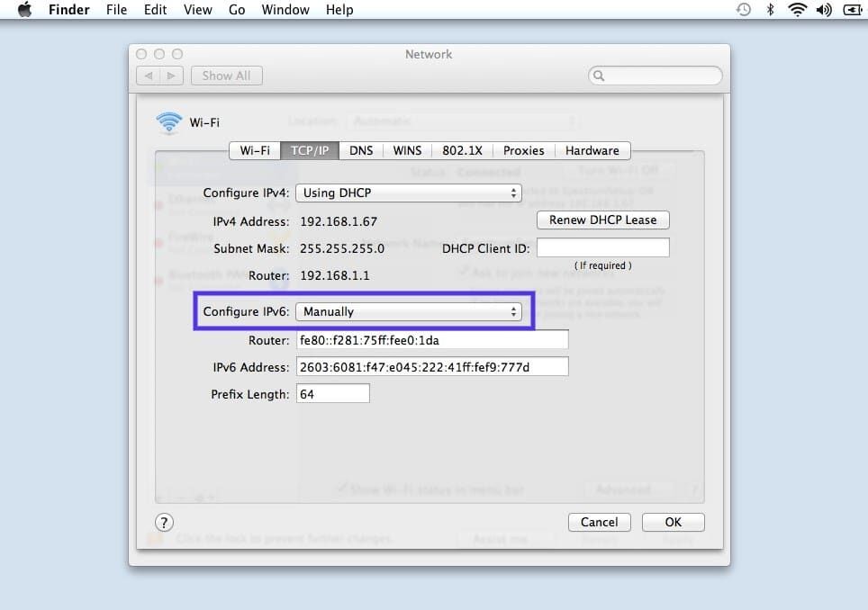
Task: Click the help question mark button
Action: pyautogui.click(x=165, y=522)
